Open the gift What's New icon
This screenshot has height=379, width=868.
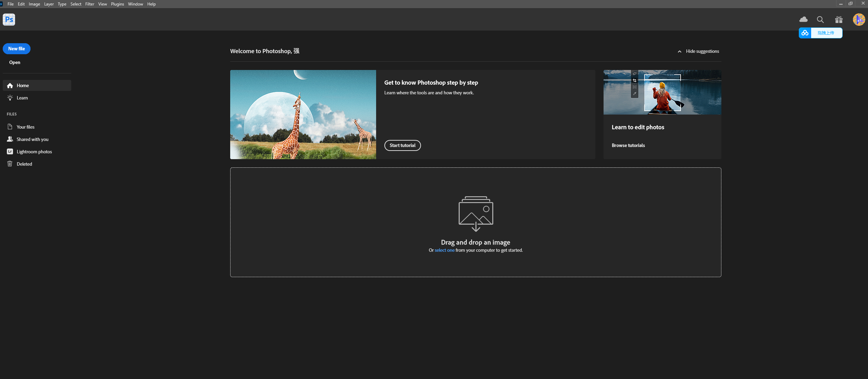[839, 20]
